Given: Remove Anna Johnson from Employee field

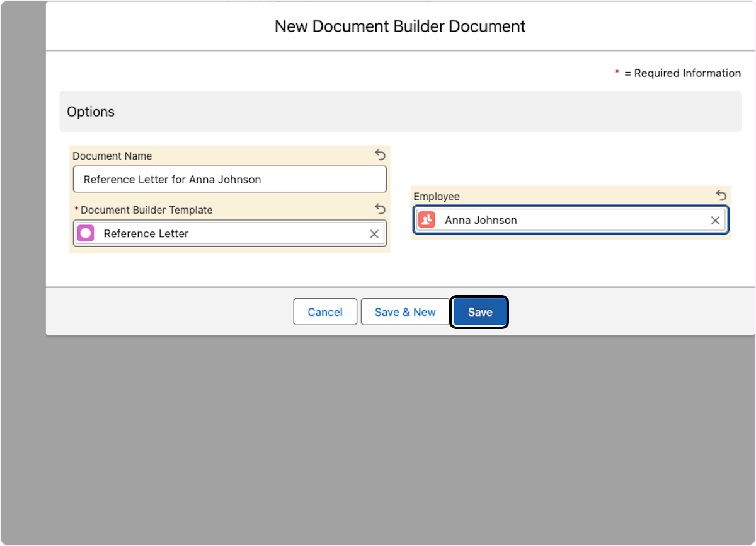Looking at the screenshot, I should [x=715, y=221].
